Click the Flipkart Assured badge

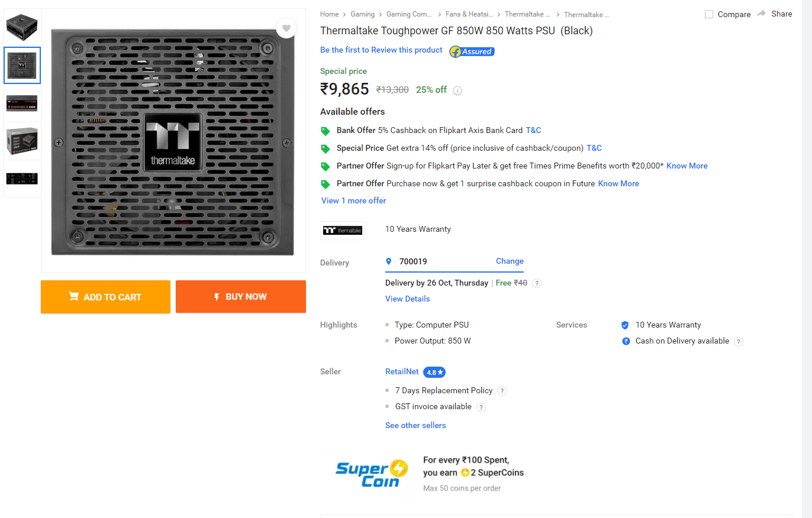pos(472,51)
